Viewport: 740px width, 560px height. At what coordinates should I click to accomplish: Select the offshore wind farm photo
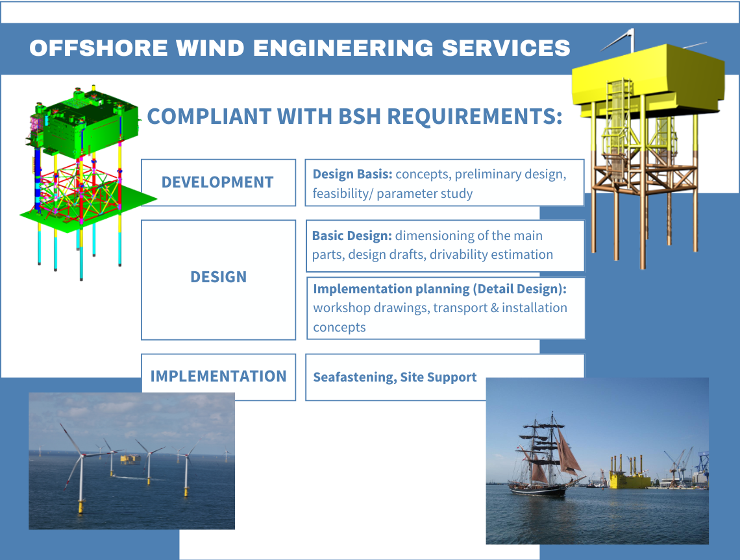[x=132, y=461]
